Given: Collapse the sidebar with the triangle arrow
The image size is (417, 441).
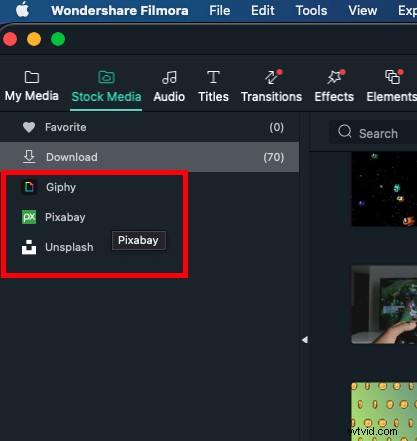Looking at the screenshot, I should pos(305,340).
